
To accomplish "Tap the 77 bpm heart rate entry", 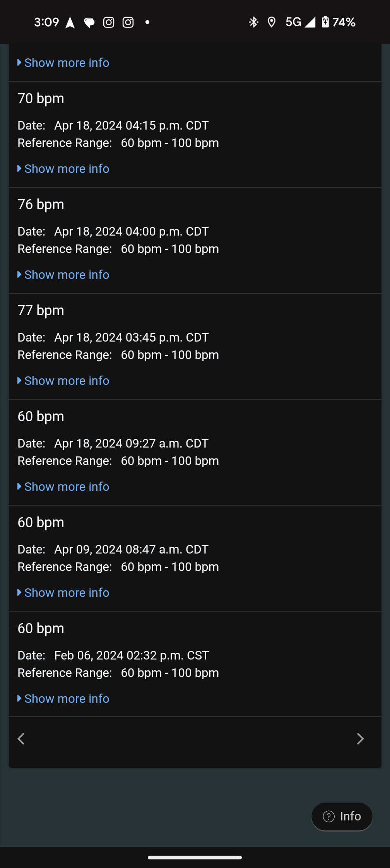I will (41, 311).
